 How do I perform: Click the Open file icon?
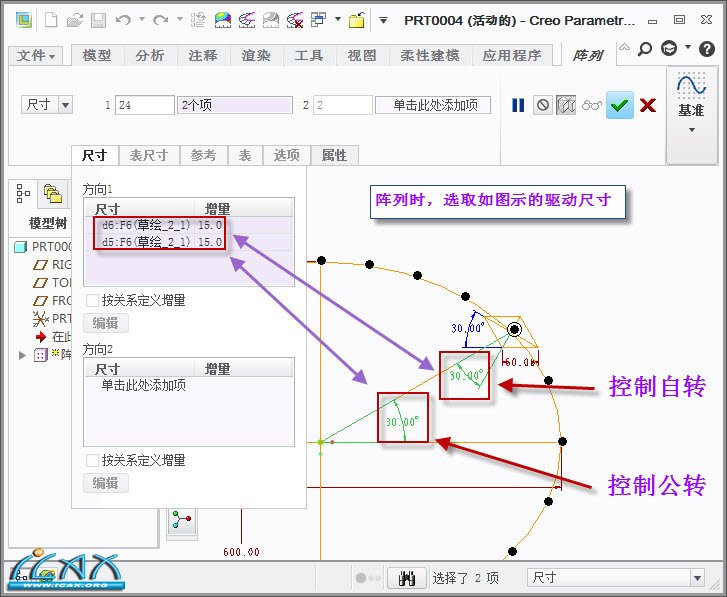pos(75,20)
